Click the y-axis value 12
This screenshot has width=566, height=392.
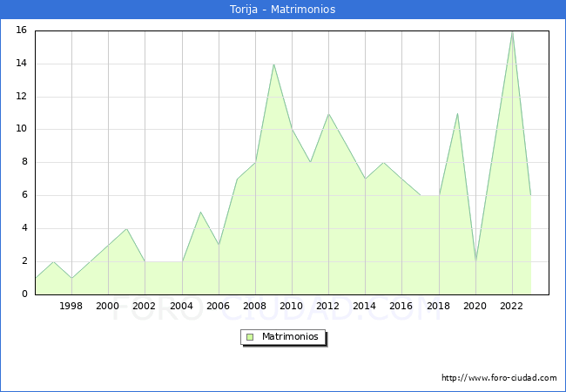click(22, 97)
